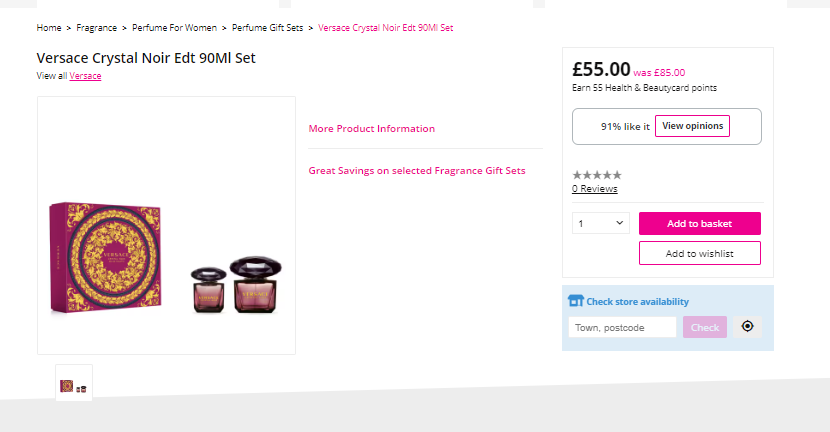The height and width of the screenshot is (432, 830).
Task: Expand Great Savings on Fragrance Gift Sets
Action: pos(417,171)
